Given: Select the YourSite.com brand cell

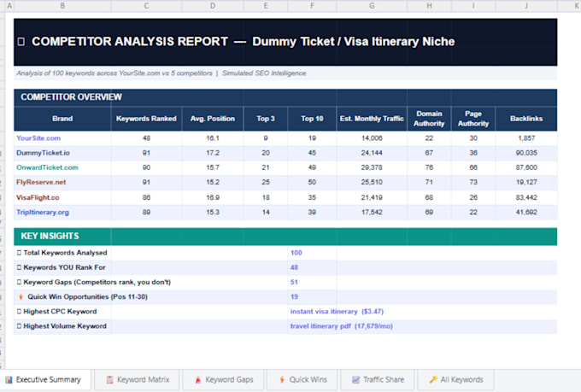Looking at the screenshot, I should coord(62,138).
